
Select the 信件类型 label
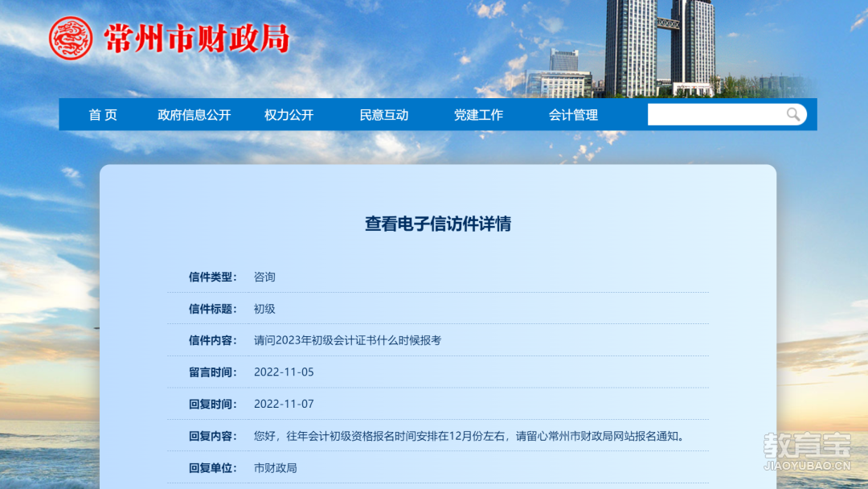[x=212, y=277]
